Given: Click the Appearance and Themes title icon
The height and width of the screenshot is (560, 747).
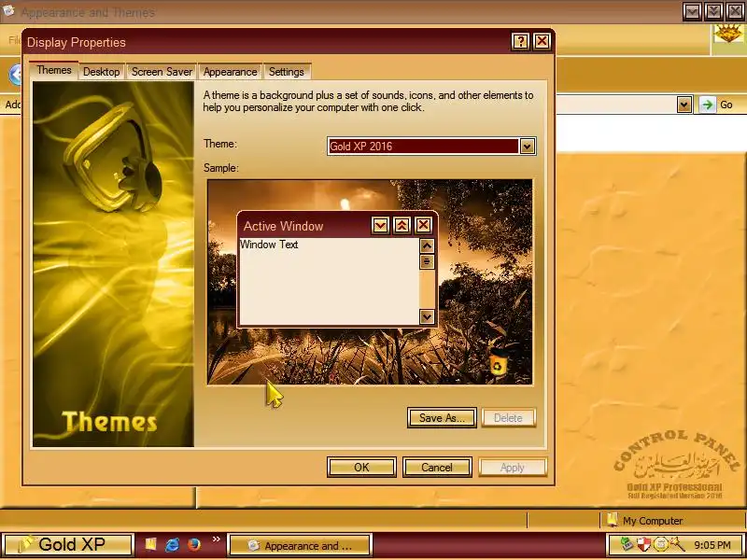Looking at the screenshot, I should tap(9, 10).
